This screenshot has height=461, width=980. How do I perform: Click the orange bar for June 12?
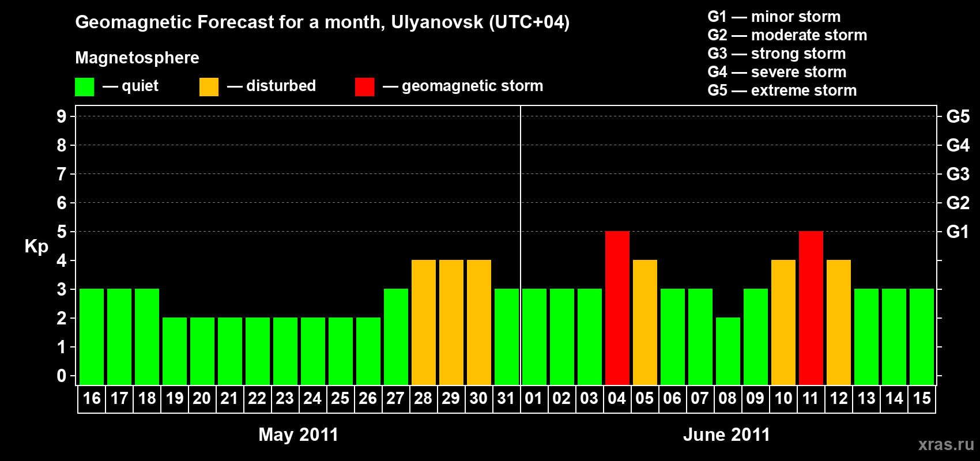pos(839,322)
